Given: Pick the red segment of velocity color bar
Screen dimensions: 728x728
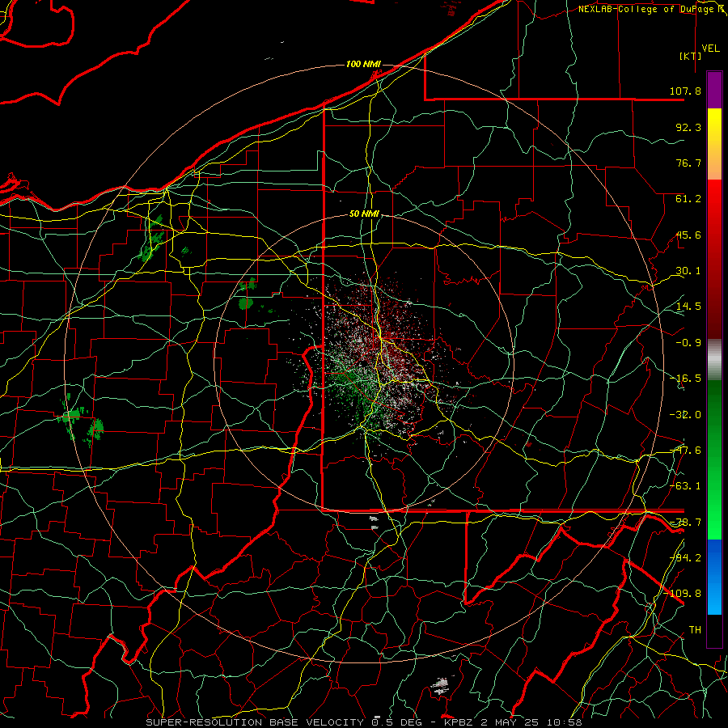Looking at the screenshot, I should pyautogui.click(x=714, y=260).
